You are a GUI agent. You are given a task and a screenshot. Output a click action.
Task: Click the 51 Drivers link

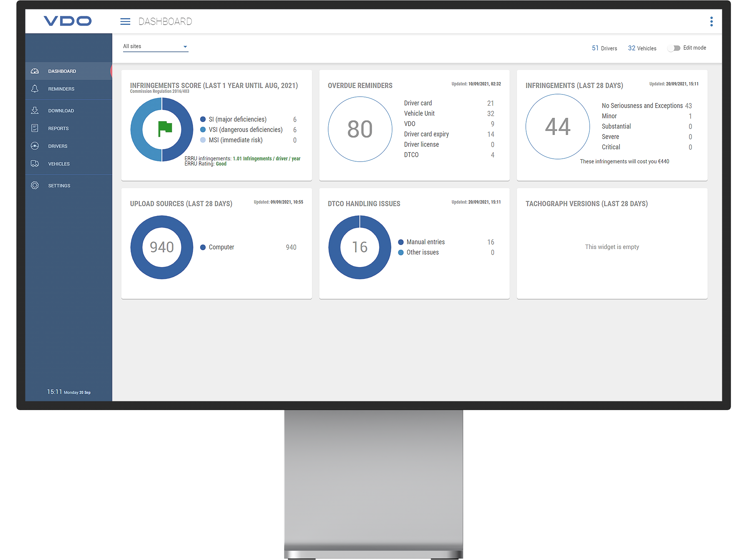[x=604, y=48]
